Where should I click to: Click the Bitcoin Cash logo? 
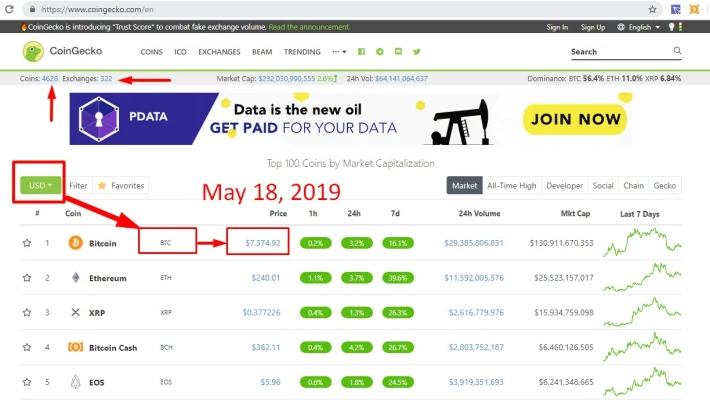point(76,347)
